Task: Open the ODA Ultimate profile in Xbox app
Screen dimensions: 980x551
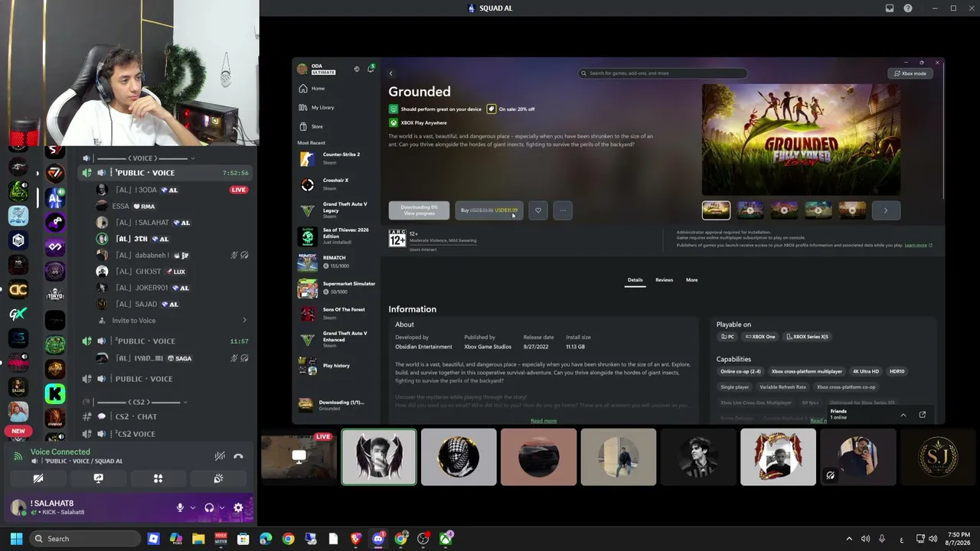Action: [x=318, y=69]
